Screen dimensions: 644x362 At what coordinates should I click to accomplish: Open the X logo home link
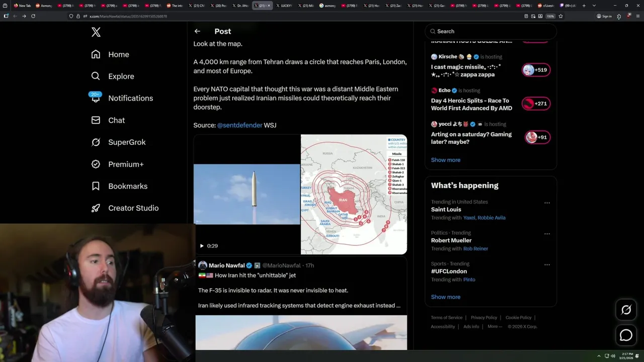pos(96,32)
